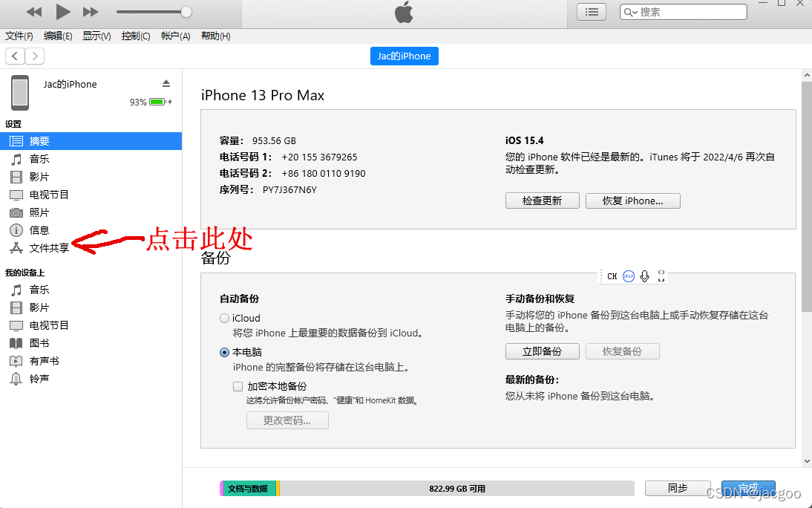Viewport: 812px width, 508px height.
Task: Click the 立即备份 button
Action: [x=542, y=351]
